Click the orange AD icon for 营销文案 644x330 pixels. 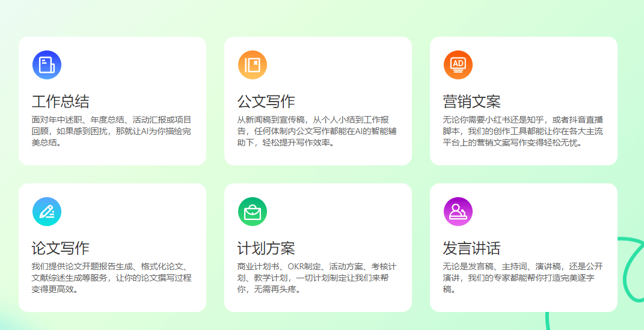tap(458, 65)
